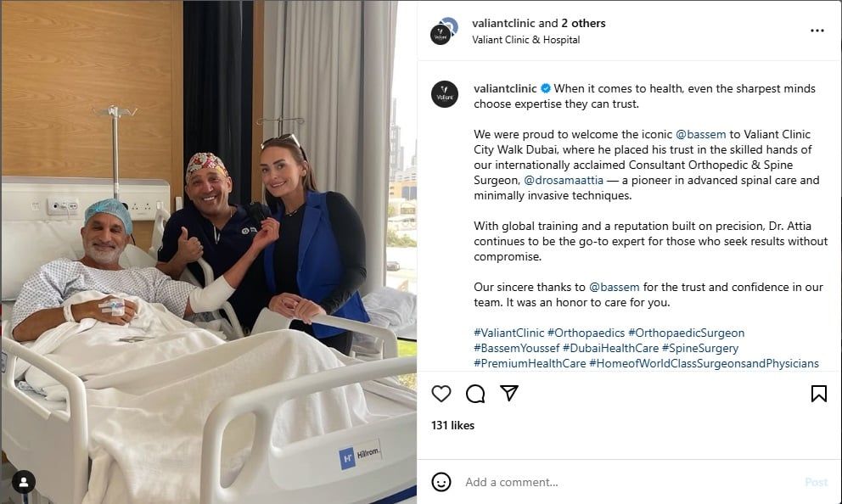Open the #BassemYoussef hashtag

click(516, 348)
